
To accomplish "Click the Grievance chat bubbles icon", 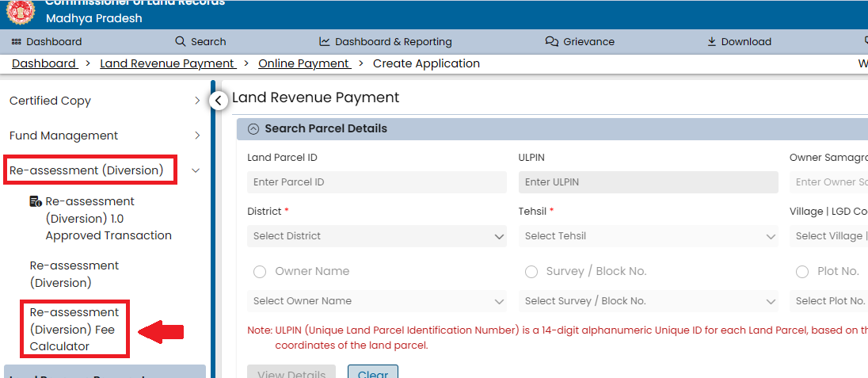I will (x=552, y=42).
